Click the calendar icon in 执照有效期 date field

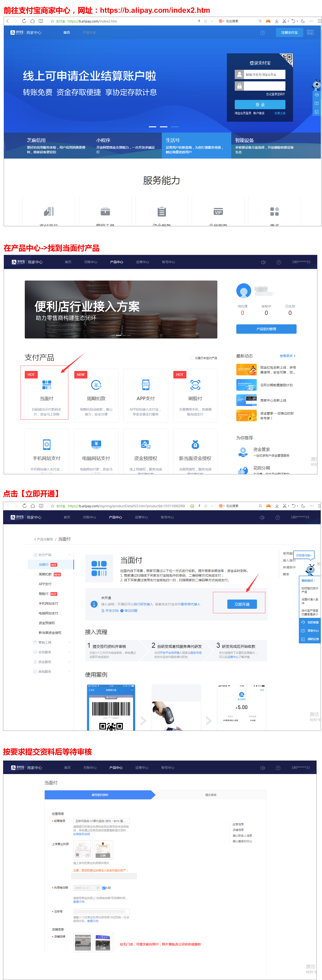click(x=98, y=888)
